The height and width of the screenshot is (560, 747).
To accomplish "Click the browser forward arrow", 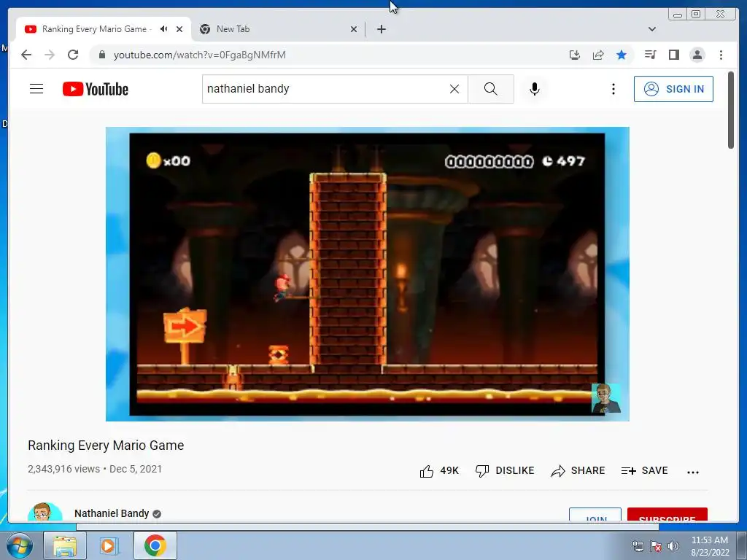I will click(x=50, y=55).
